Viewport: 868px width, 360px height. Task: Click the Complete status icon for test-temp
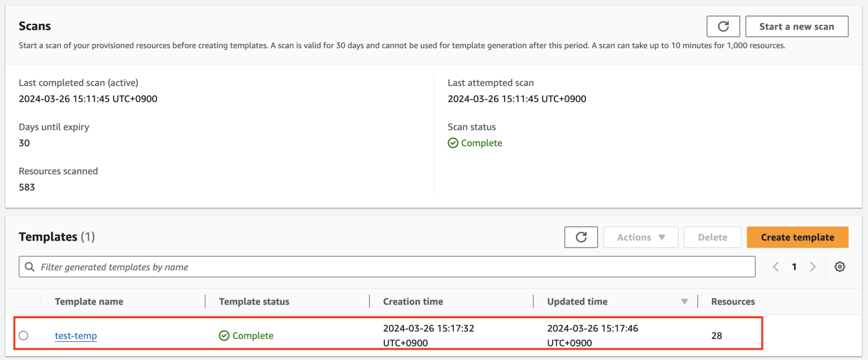(225, 335)
